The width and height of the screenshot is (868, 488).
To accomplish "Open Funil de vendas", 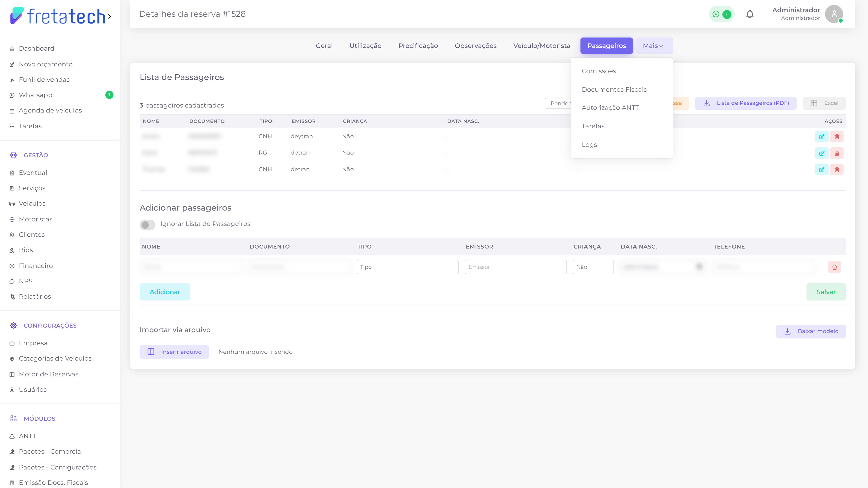I will pos(44,80).
